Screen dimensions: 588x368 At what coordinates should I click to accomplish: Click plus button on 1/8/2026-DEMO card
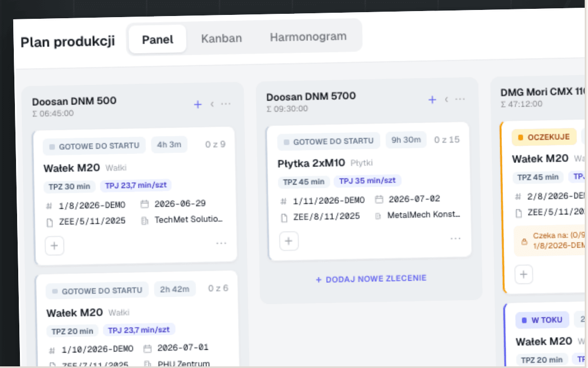click(54, 246)
